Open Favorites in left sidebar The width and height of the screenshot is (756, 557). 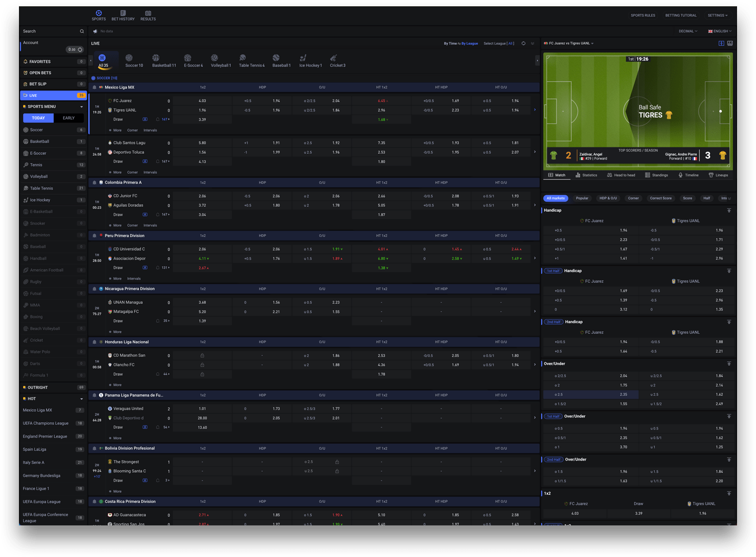(53, 62)
